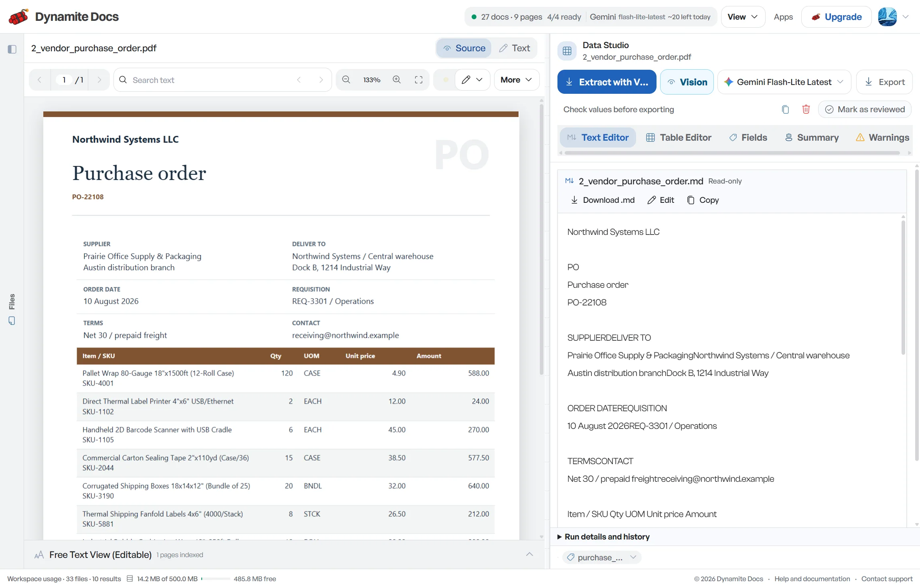Click "SKU-4001" in the order table
Image resolution: width=920 pixels, height=588 pixels.
98,383
